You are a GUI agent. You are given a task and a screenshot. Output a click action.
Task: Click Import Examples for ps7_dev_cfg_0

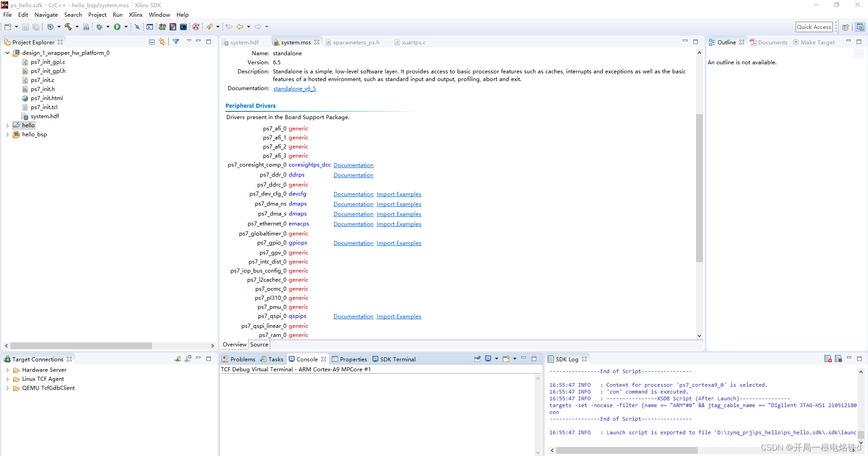pos(399,194)
